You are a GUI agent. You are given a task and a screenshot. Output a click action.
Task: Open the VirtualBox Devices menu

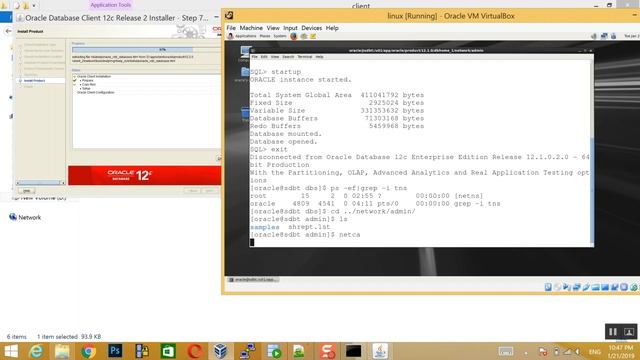coord(311,28)
